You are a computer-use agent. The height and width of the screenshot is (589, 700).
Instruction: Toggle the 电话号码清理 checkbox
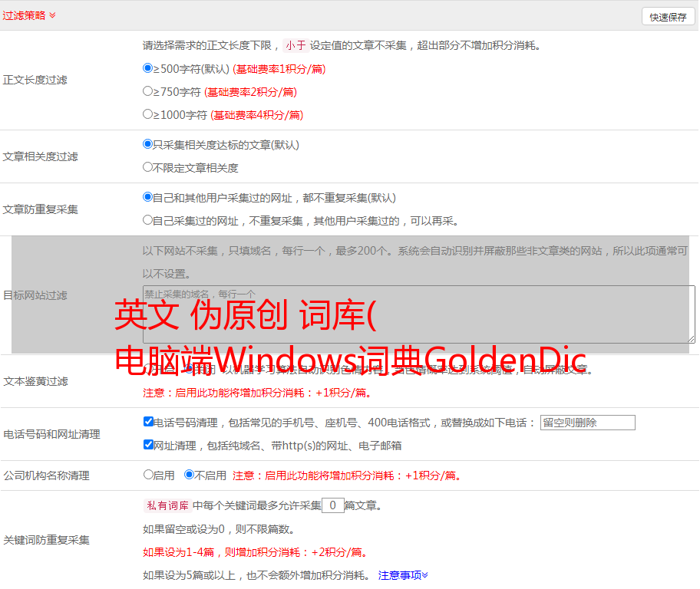(148, 422)
